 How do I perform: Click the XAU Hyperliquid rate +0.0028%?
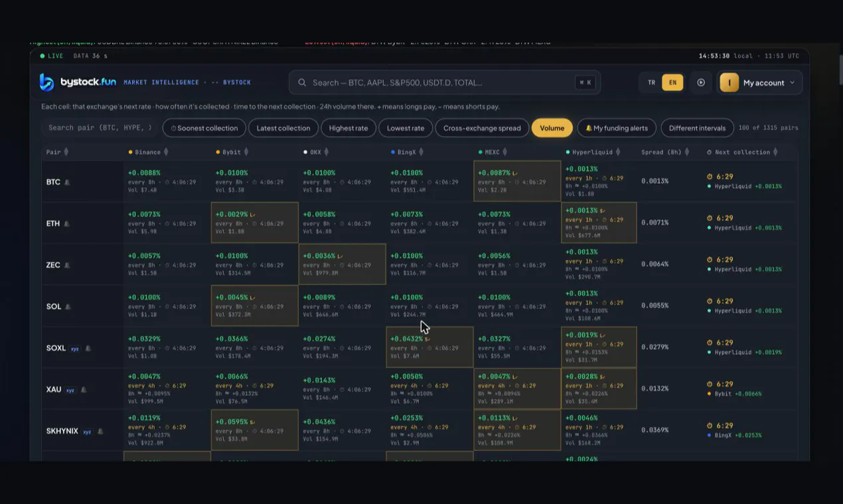581,377
